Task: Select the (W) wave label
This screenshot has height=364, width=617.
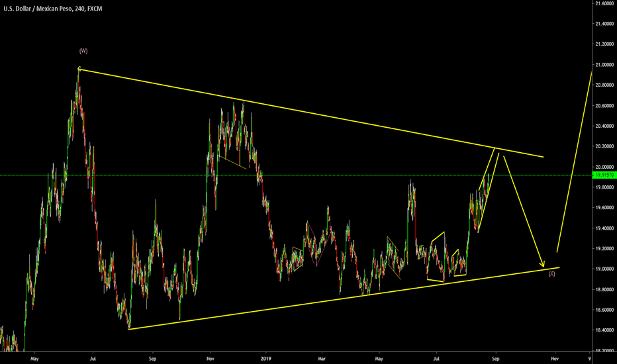Action: (83, 51)
